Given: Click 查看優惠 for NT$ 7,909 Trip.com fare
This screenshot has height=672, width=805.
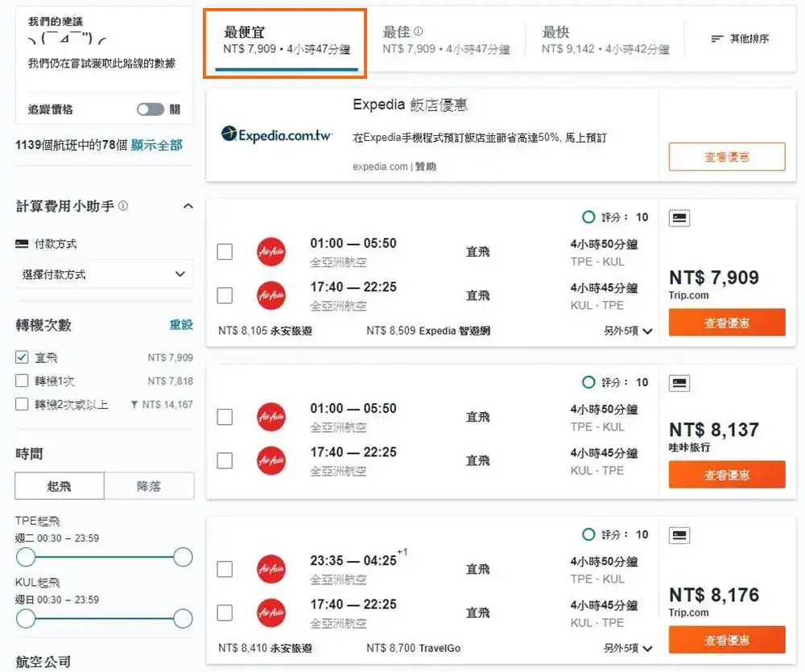Looking at the screenshot, I should click(x=726, y=323).
